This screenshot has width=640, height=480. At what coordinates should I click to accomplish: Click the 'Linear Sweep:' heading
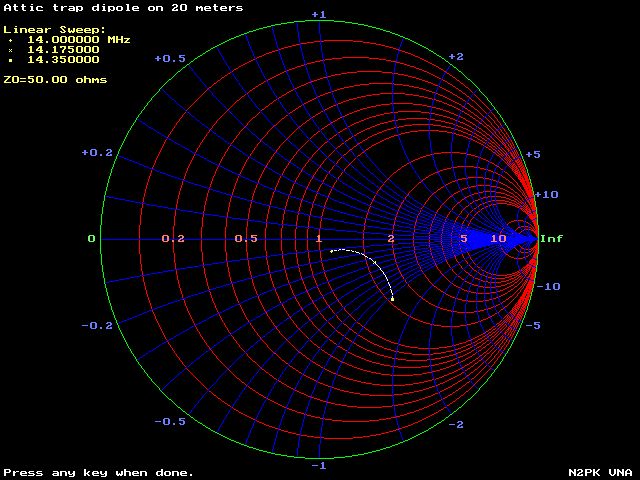pos(54,29)
